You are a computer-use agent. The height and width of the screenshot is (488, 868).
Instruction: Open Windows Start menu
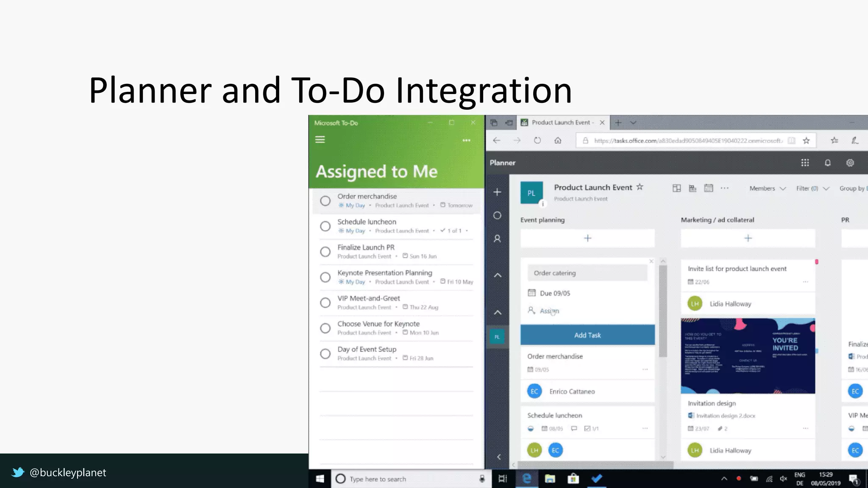click(320, 479)
